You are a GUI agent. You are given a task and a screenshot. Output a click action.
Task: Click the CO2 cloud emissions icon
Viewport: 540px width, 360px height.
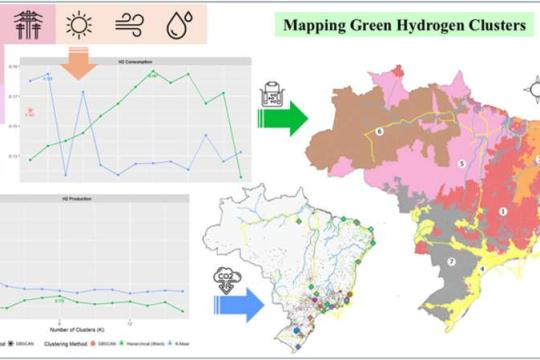click(227, 280)
